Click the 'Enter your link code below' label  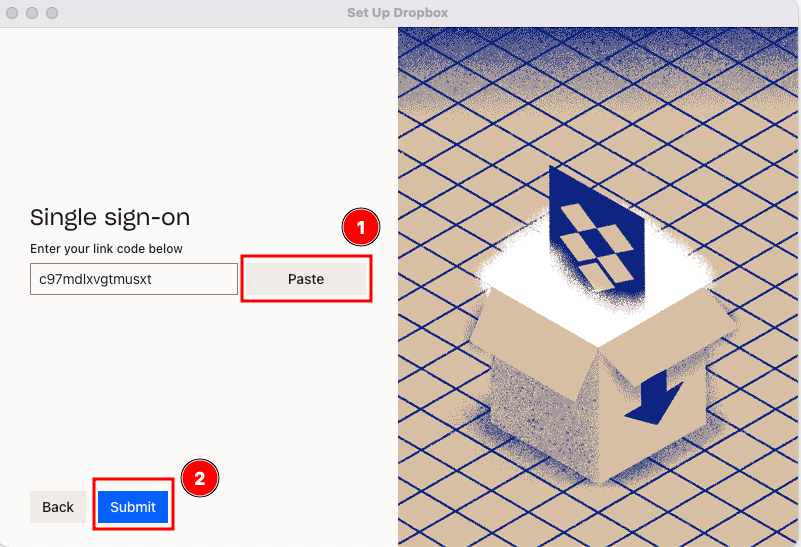click(x=106, y=248)
